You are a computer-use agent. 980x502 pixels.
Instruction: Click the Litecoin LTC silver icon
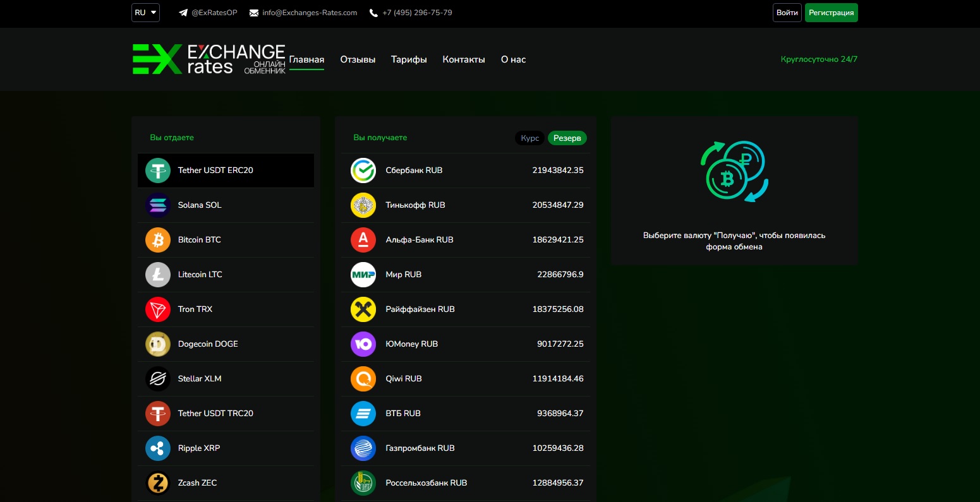point(158,275)
